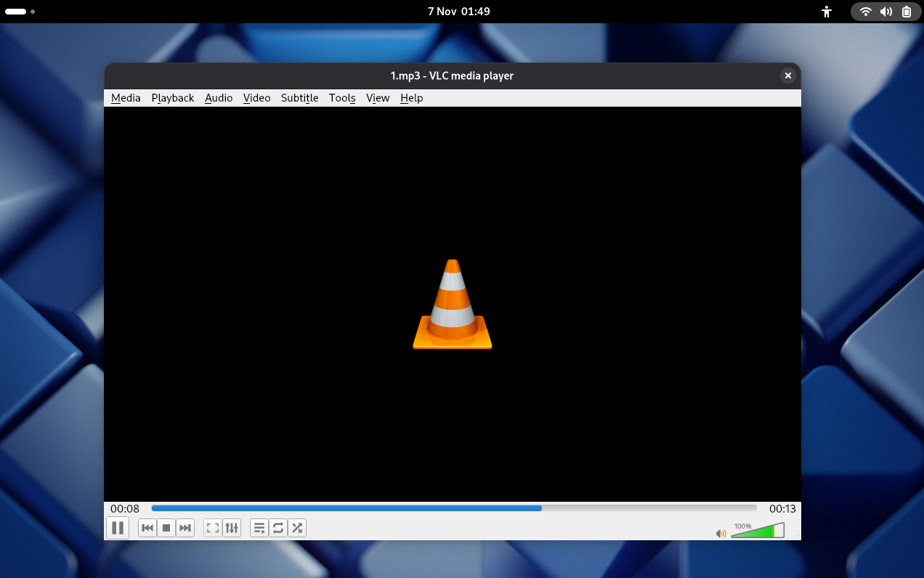Skip to next media track
Viewport: 924px width, 578px height.
(x=185, y=528)
